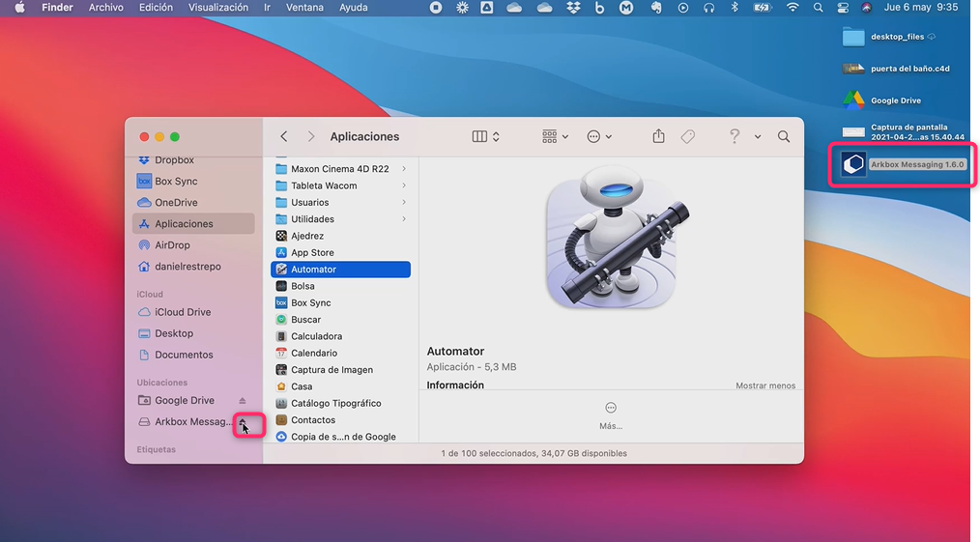The height and width of the screenshot is (542, 980).
Task: Click the Edit Tags icon in toolbar
Action: tap(688, 137)
